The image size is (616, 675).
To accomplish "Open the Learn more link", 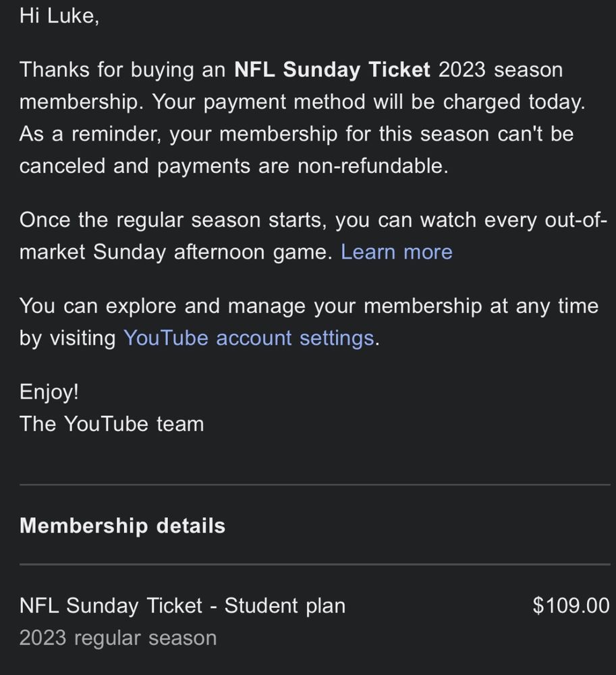I will coord(396,252).
